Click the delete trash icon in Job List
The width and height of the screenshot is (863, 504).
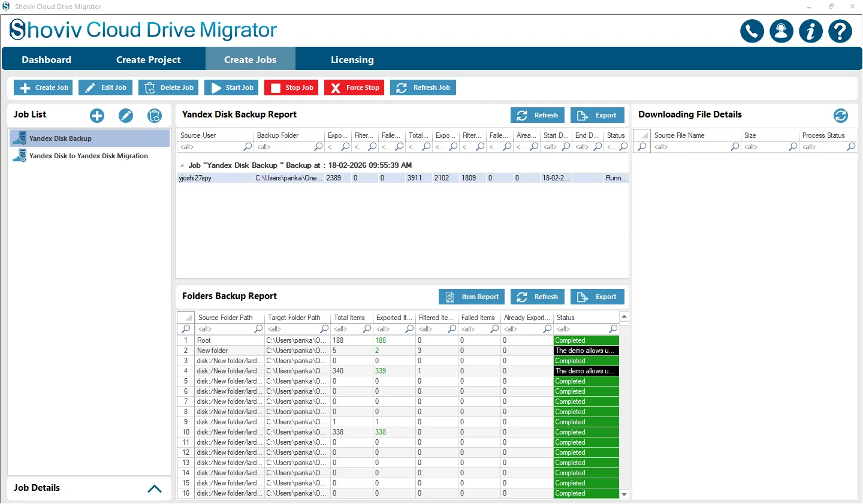(x=155, y=116)
